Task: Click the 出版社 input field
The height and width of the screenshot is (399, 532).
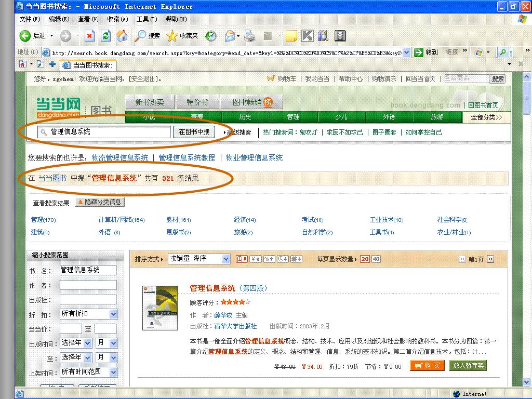Action: click(x=88, y=300)
